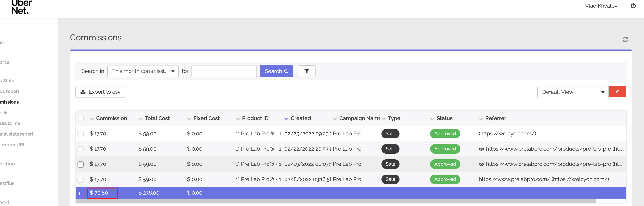Sort by Status column chevron

432,119
